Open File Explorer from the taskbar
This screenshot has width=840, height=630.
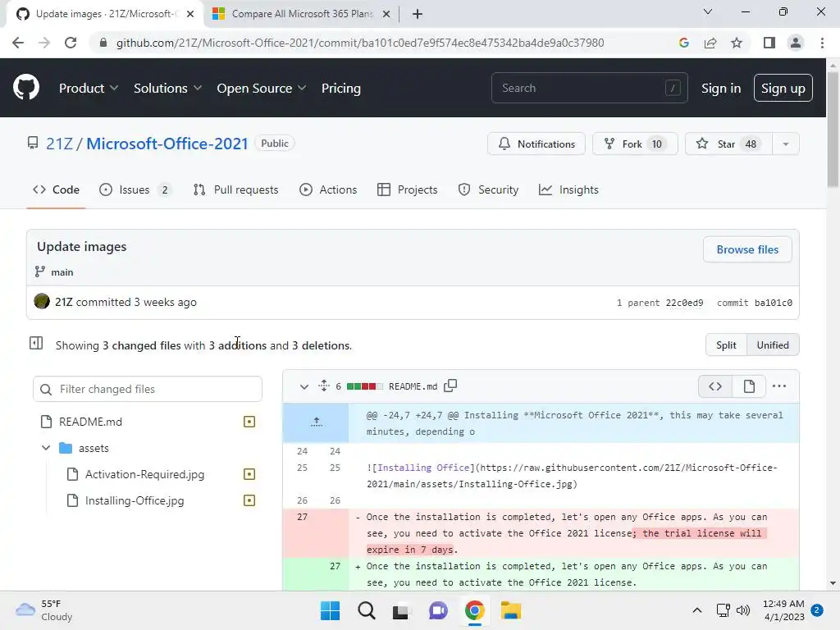tap(510, 610)
